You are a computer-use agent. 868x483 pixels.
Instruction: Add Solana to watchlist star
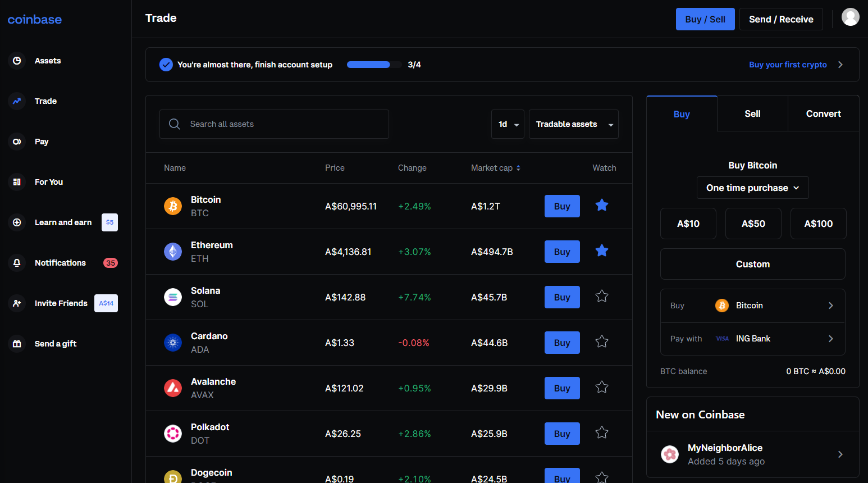pos(602,297)
